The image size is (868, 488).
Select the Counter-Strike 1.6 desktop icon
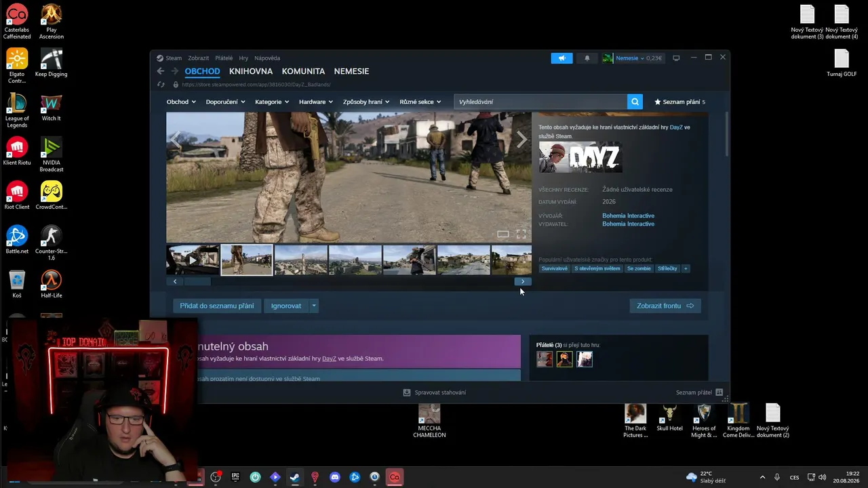tap(52, 243)
